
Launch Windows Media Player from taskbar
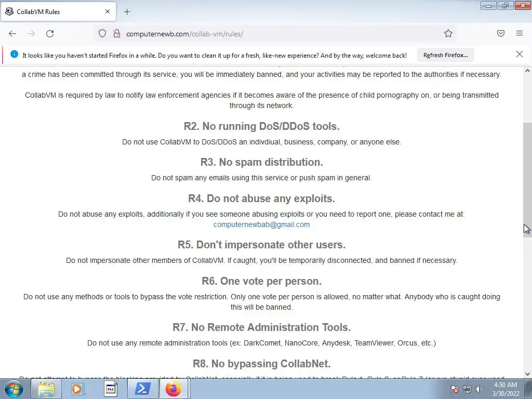[77, 389]
